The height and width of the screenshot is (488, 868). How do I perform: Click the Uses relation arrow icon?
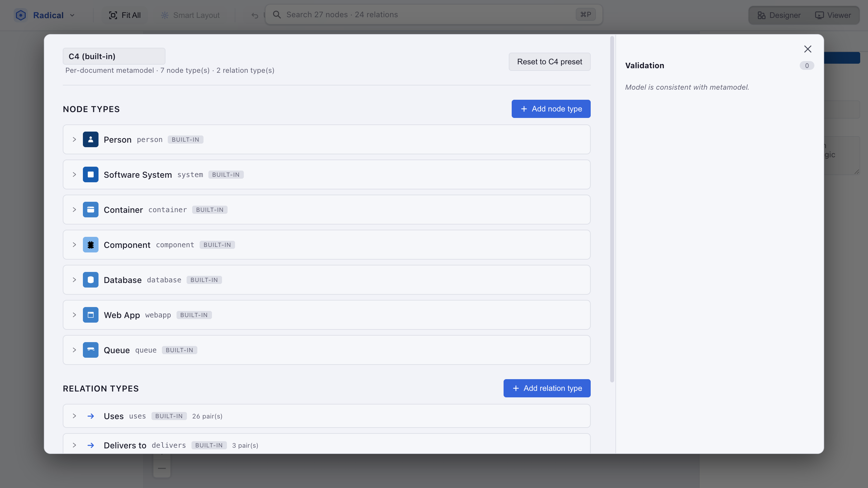91,416
